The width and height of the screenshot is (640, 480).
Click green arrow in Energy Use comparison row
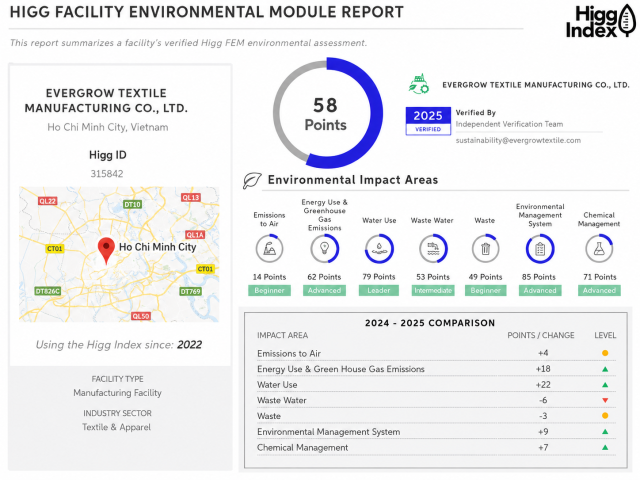point(605,369)
